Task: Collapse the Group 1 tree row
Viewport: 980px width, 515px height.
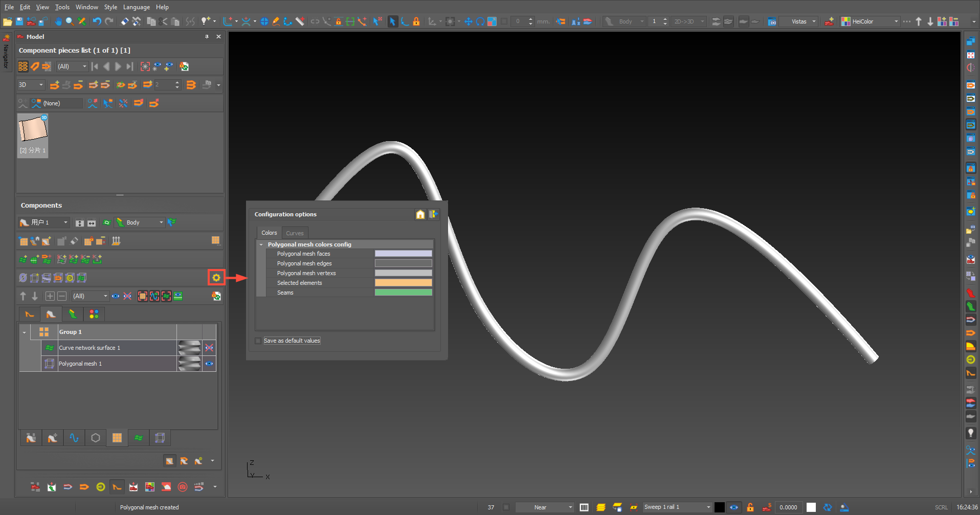Action: point(24,332)
